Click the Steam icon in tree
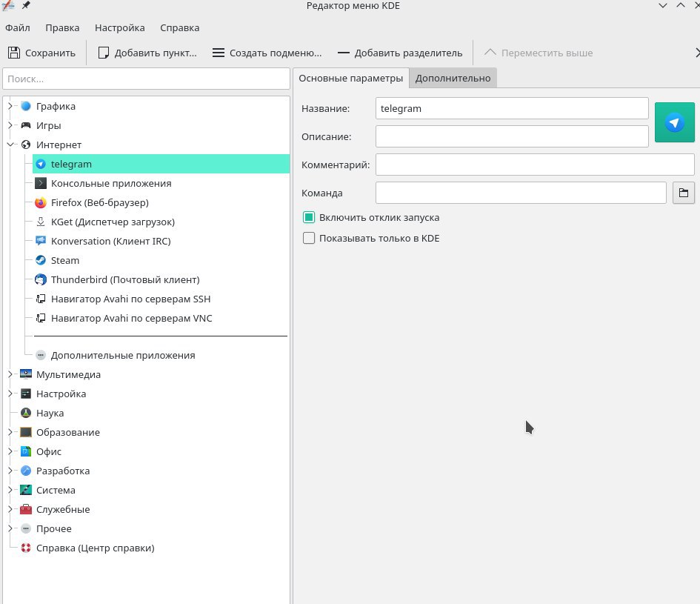The width and height of the screenshot is (700, 604). (x=41, y=260)
